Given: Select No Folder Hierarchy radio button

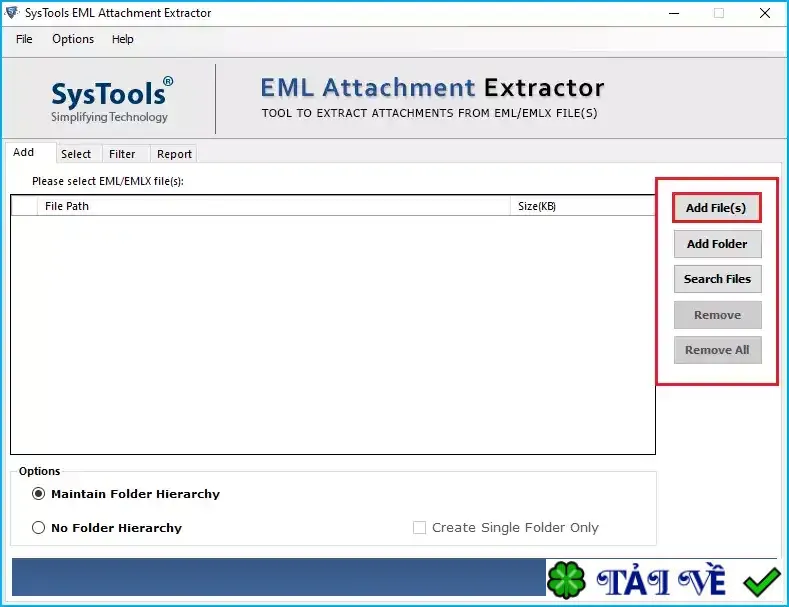Looking at the screenshot, I should (x=38, y=527).
